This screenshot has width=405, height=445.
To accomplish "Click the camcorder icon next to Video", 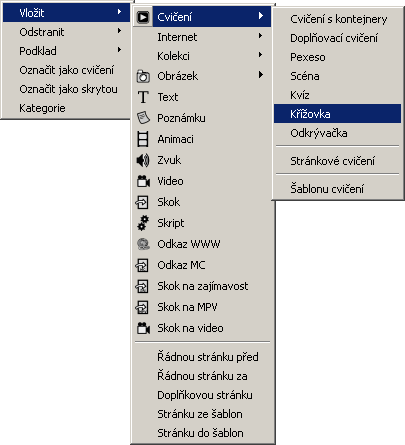I will [x=143, y=181].
